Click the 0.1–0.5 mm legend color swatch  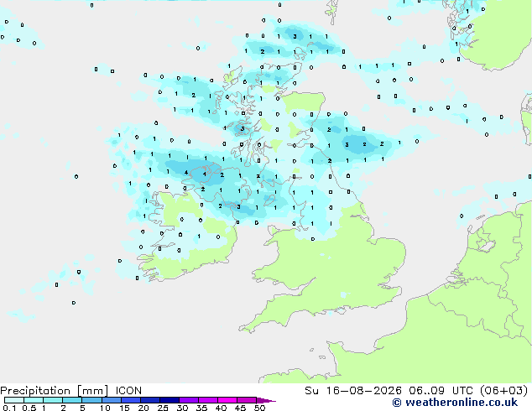(x=14, y=400)
